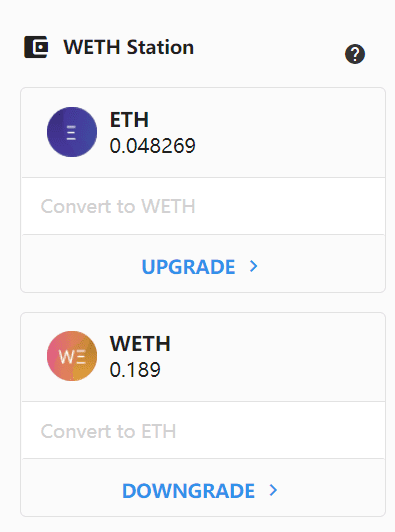Click the purple ETH token icon
The width and height of the screenshot is (395, 532).
(72, 132)
